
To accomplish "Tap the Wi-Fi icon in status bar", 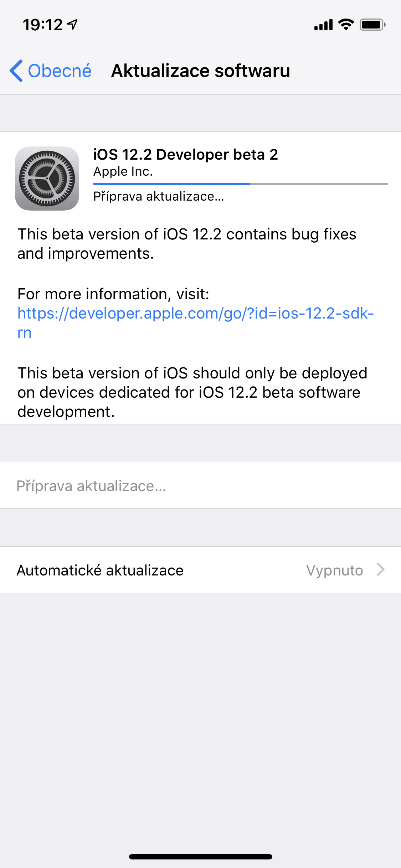I will pos(346,24).
